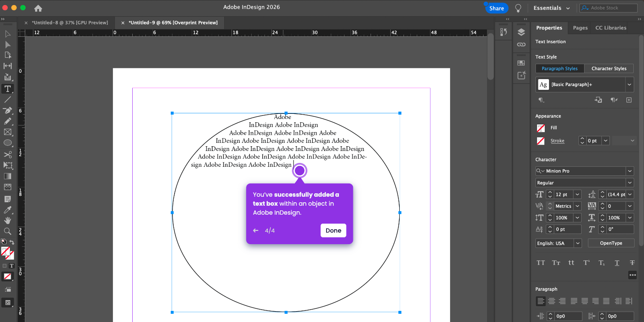The height and width of the screenshot is (322, 644).
Task: Click the back arrow in the tooltip
Action: (x=256, y=230)
